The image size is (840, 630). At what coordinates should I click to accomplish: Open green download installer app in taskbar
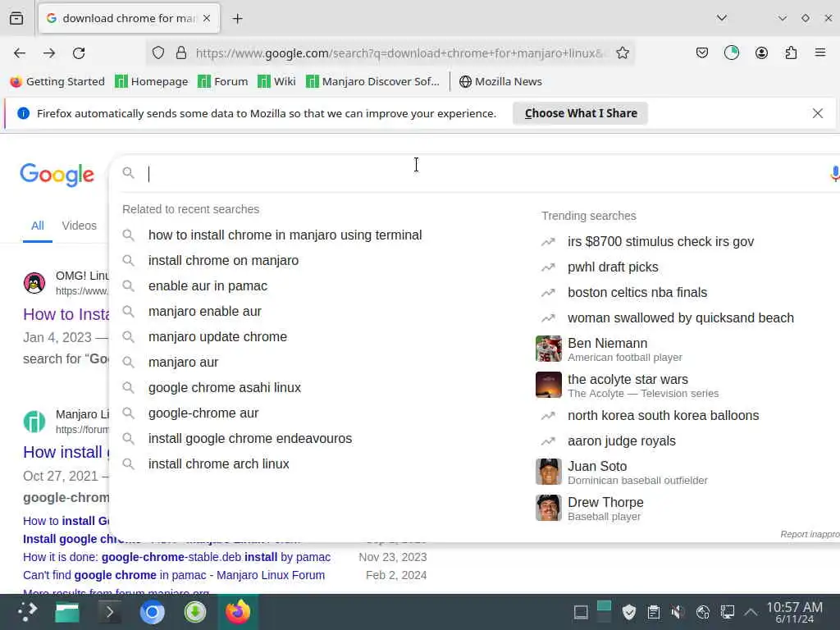(x=195, y=612)
